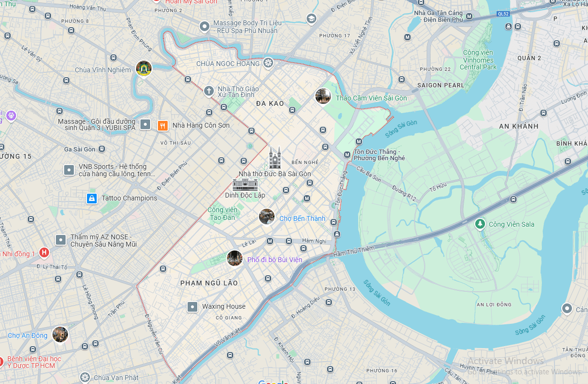Select the Thảo Cầm Viên Sài Gòn marker
Image resolution: width=588 pixels, height=384 pixels.
pos(323,96)
